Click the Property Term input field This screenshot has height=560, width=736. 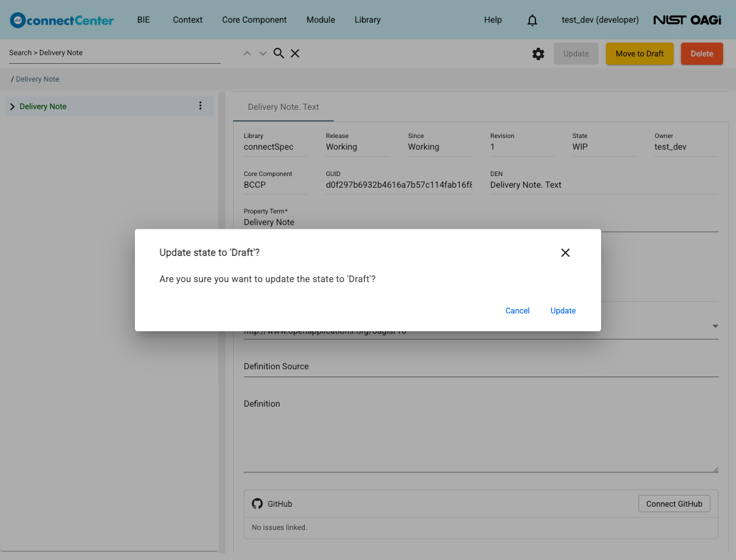pos(481,222)
